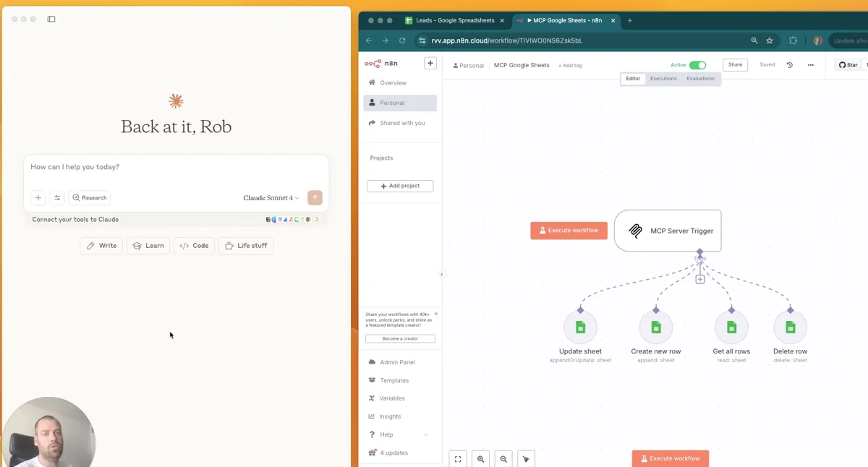The width and height of the screenshot is (868, 467).
Task: Switch to Leads Google Spreadsheets browser tab
Action: coord(454,20)
